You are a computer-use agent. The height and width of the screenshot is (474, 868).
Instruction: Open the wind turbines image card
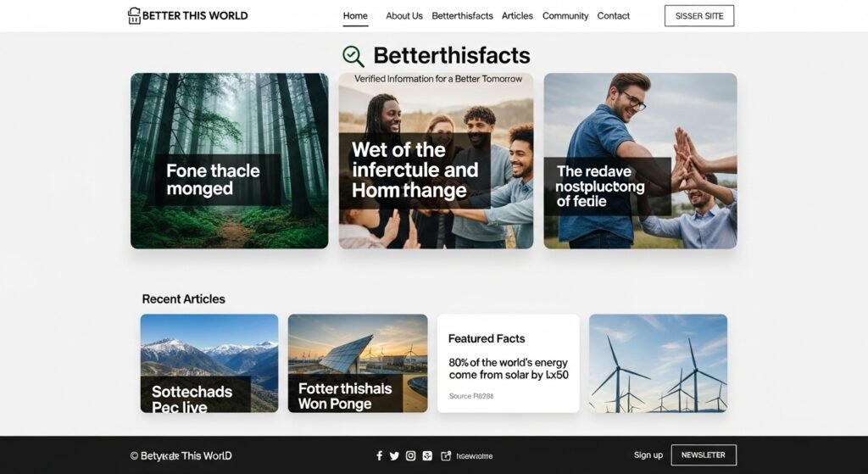coord(658,363)
